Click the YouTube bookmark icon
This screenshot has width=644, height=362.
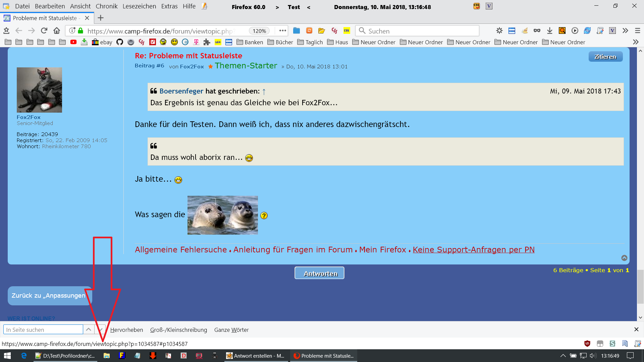tap(73, 42)
